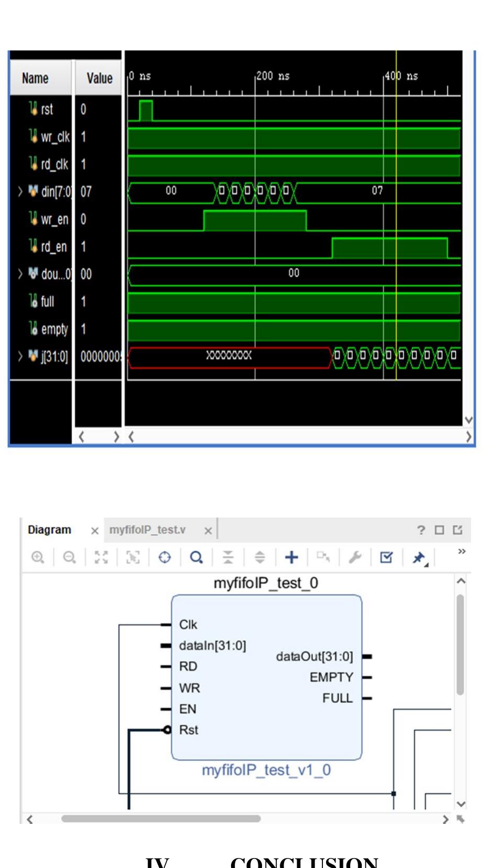491x868 pixels.
Task: Open the toolbar overflow double-chevron
Action: pos(462,551)
